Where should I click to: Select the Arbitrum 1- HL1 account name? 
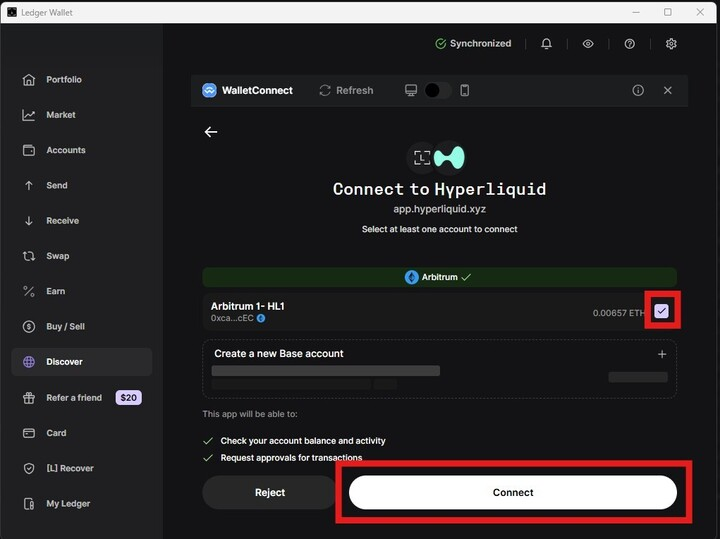point(248,306)
